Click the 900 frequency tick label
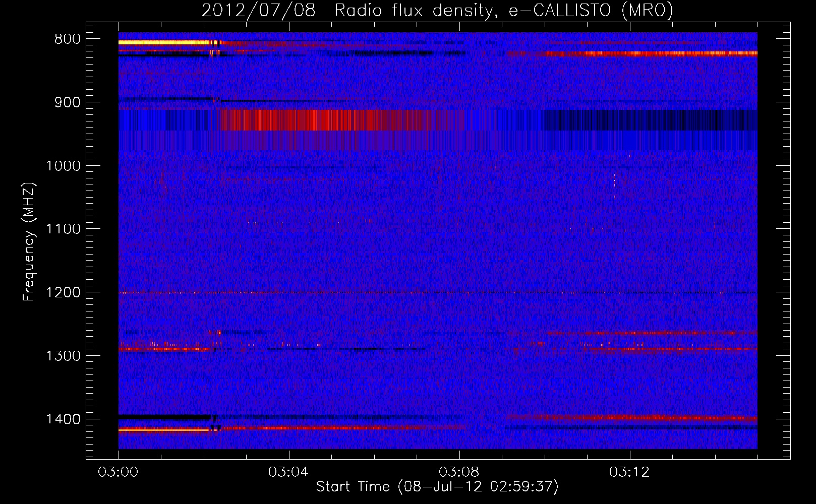The height and width of the screenshot is (504, 816). pyautogui.click(x=67, y=102)
